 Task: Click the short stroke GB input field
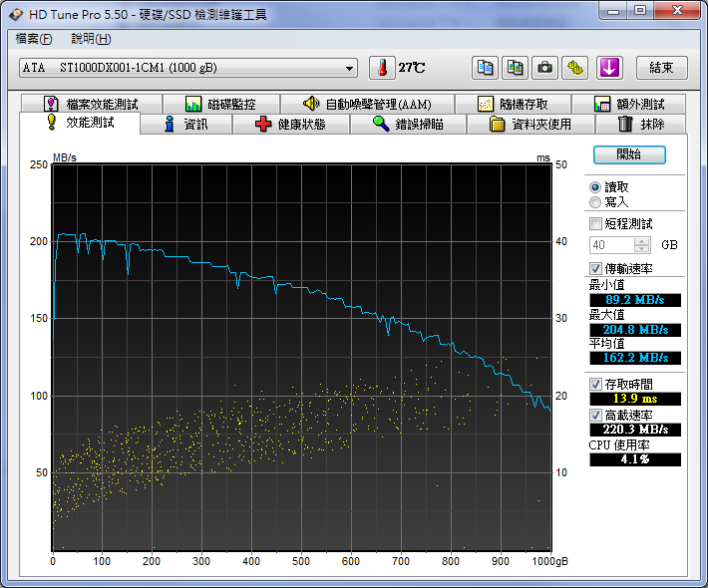point(612,245)
